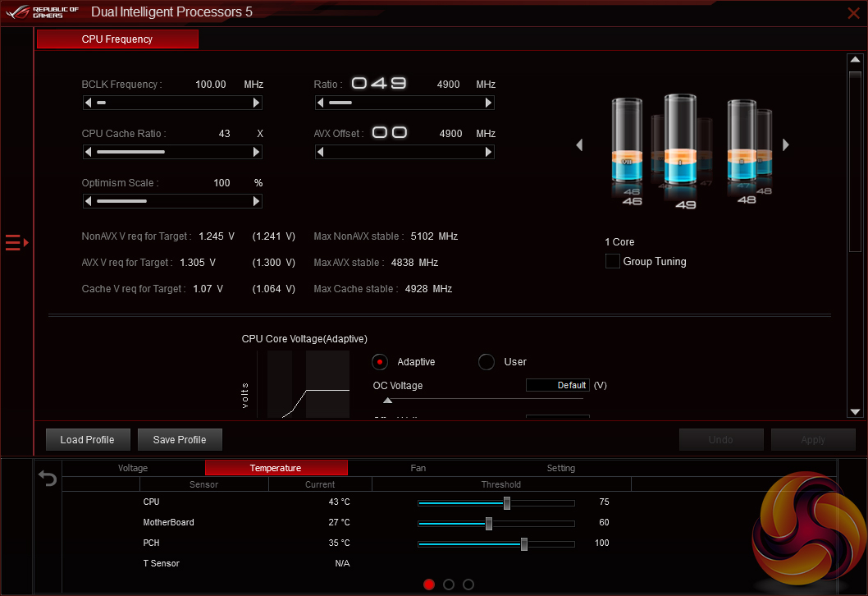Screen dimensions: 868x596
Task: Click the Sensor column header
Action: [x=203, y=484]
